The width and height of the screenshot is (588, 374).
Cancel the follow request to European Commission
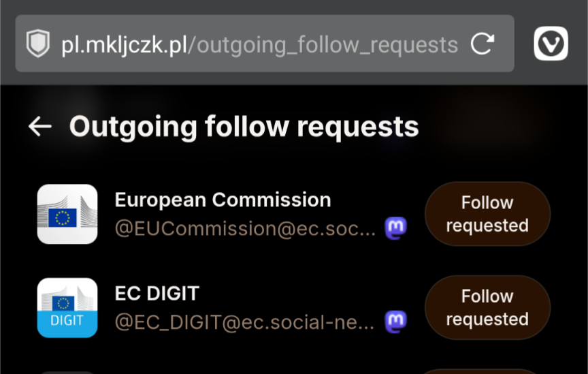(x=487, y=214)
